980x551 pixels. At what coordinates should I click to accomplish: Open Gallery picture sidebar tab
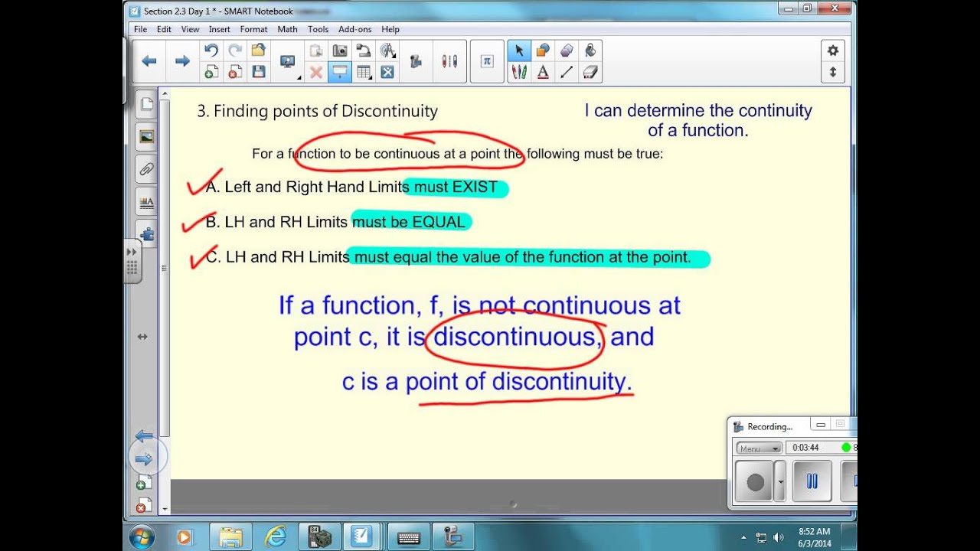tap(146, 137)
